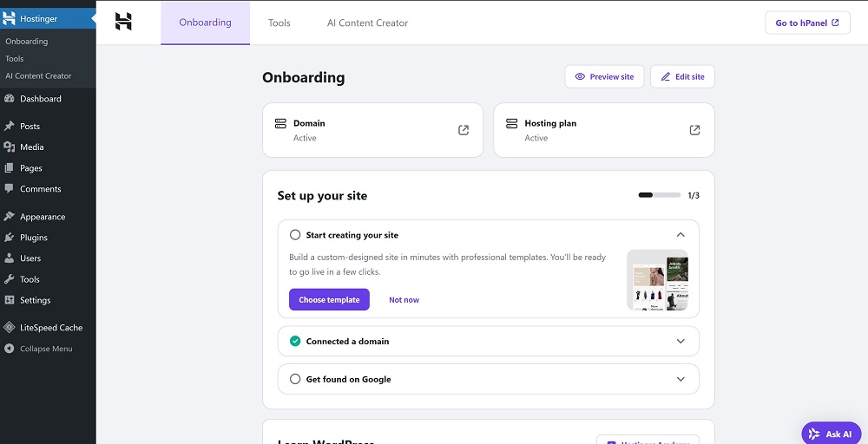Click the LiteSpeed Cache diamond icon
Viewport: 868px width, 444px height.
(9, 327)
